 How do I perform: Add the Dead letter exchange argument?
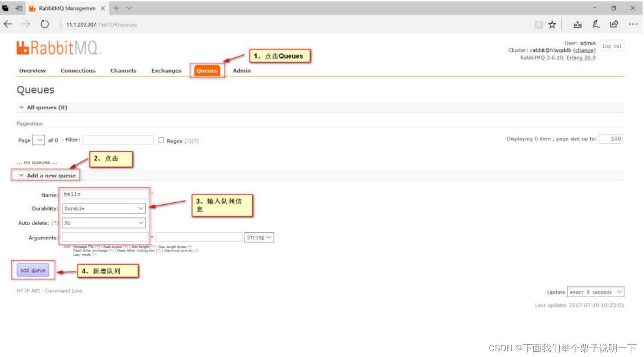click(90, 251)
